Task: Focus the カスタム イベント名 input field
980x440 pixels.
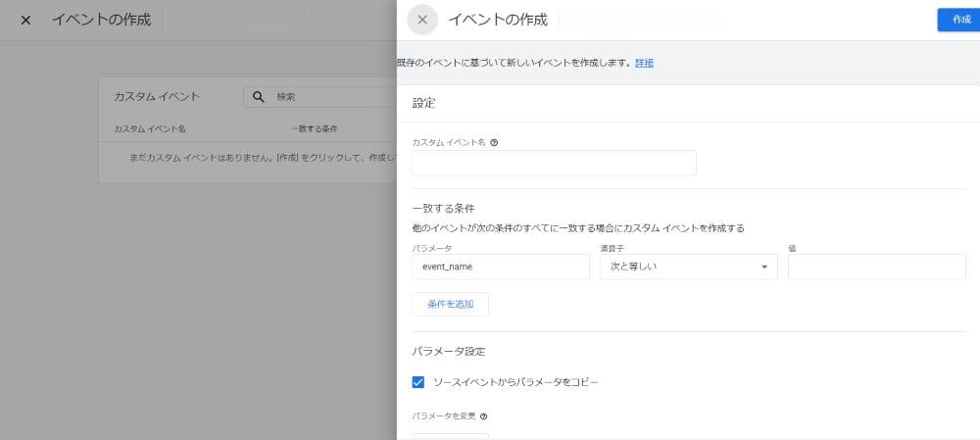Action: point(554,163)
